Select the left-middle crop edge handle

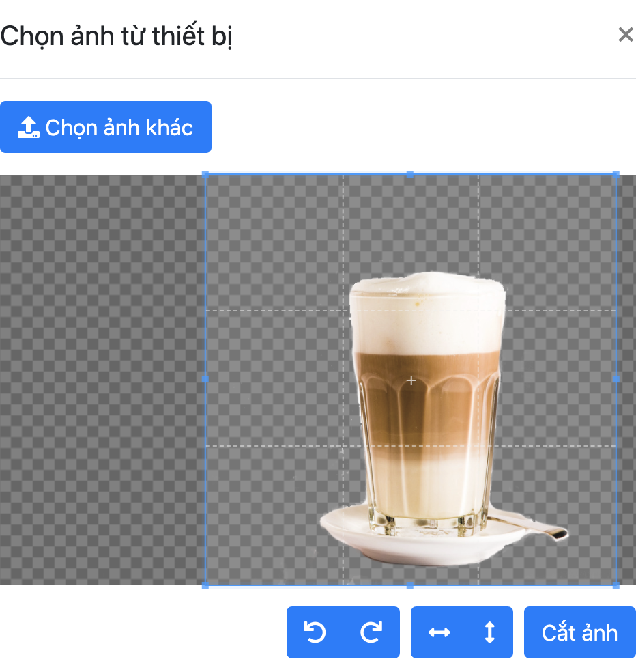click(206, 378)
